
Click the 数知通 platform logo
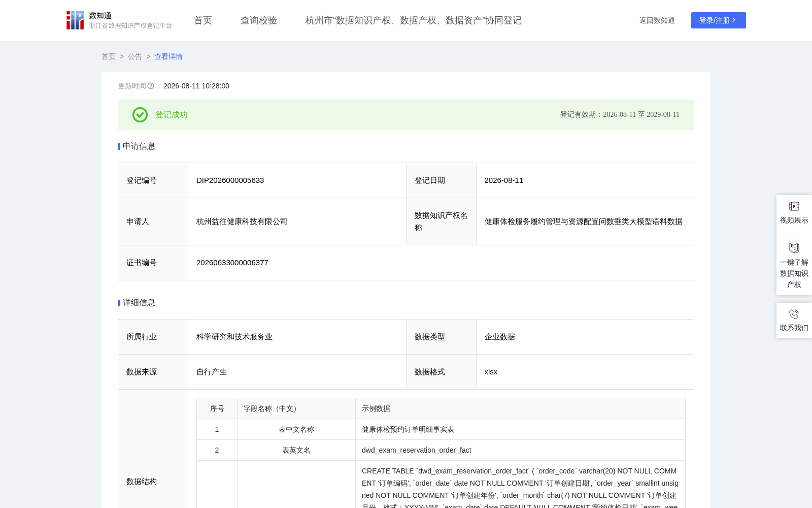(x=119, y=20)
